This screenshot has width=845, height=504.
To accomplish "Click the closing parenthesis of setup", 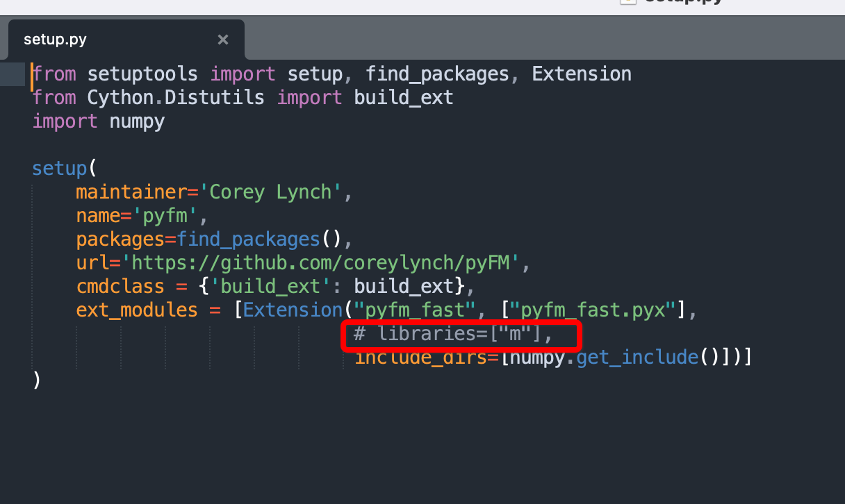I will pos(37,381).
